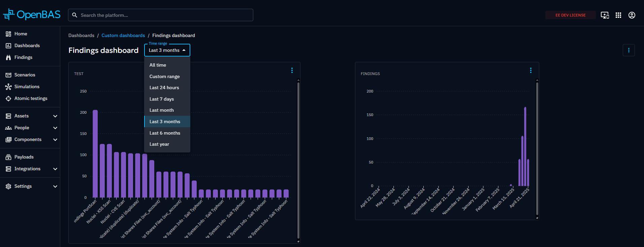The height and width of the screenshot is (247, 644).
Task: Click the Payloads sidebar icon
Action: click(x=8, y=157)
